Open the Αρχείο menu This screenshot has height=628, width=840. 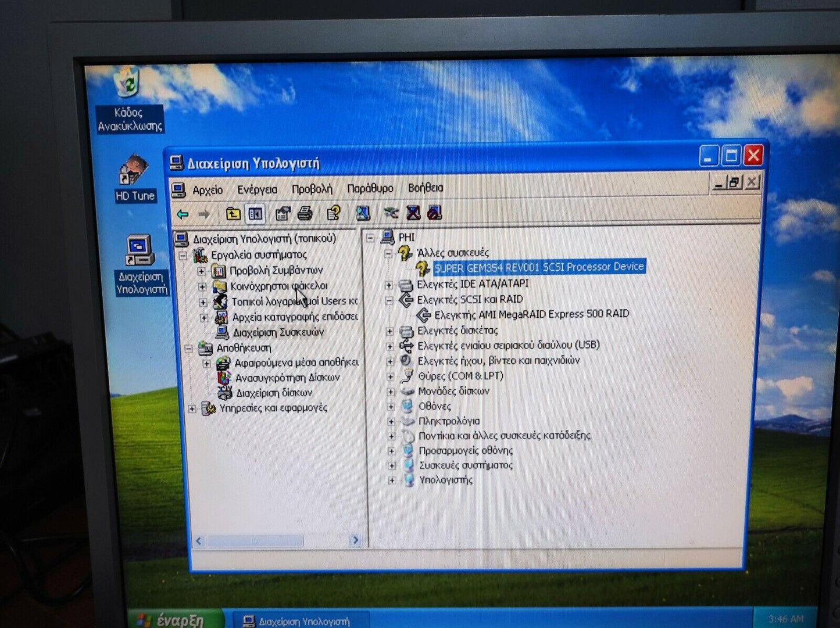(x=207, y=190)
